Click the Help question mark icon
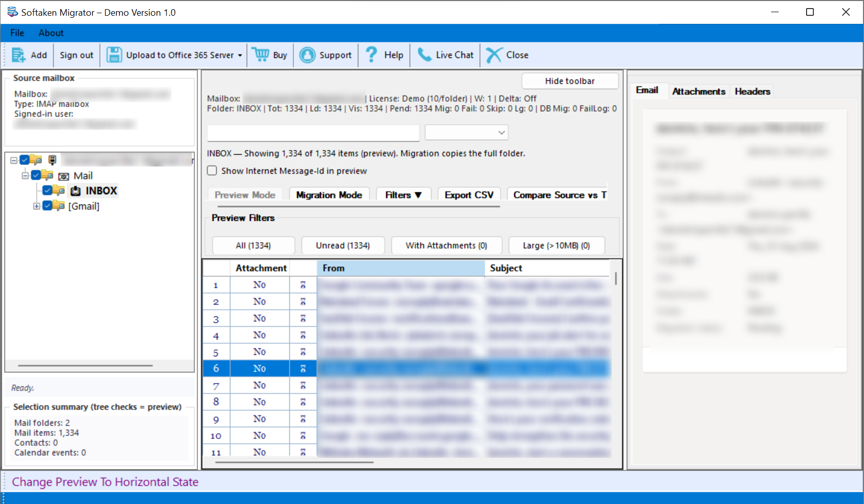Screen dimensions: 864x504 (x=372, y=55)
